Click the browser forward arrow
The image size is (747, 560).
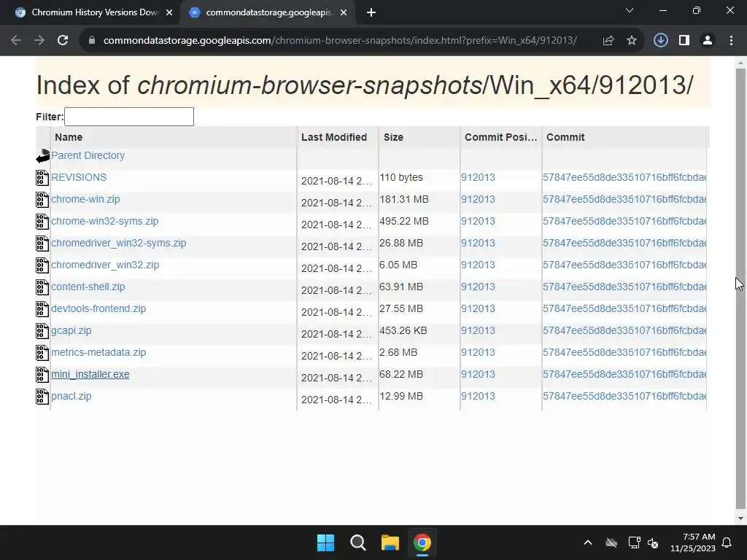click(39, 41)
